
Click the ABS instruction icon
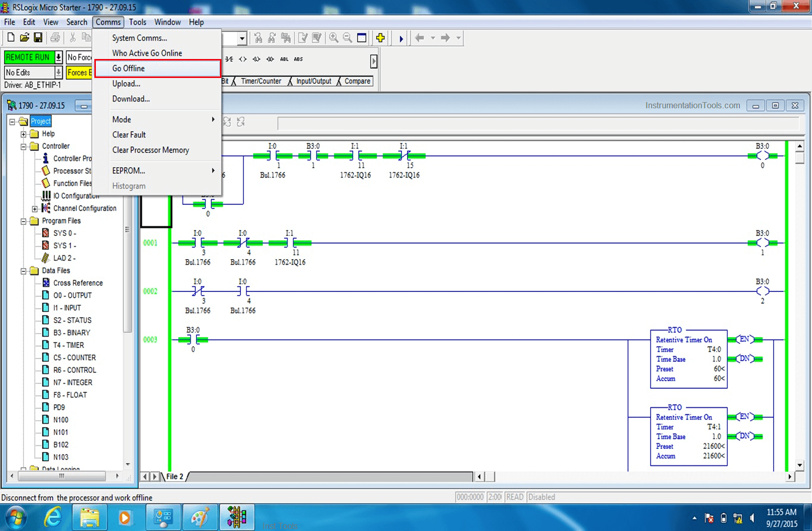click(298, 59)
